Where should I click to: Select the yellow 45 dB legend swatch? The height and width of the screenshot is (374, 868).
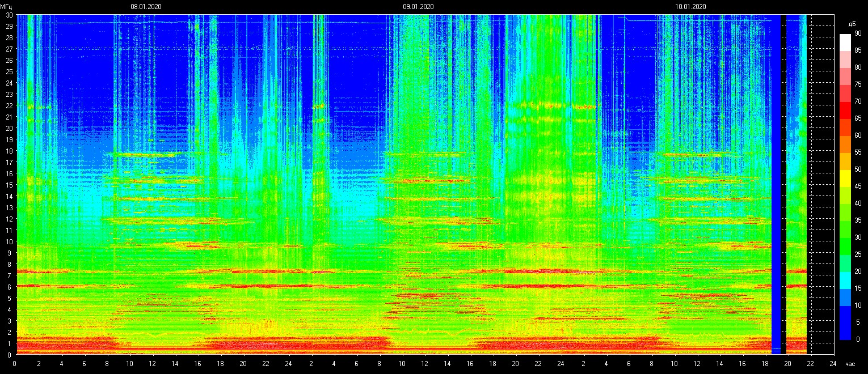(845, 178)
